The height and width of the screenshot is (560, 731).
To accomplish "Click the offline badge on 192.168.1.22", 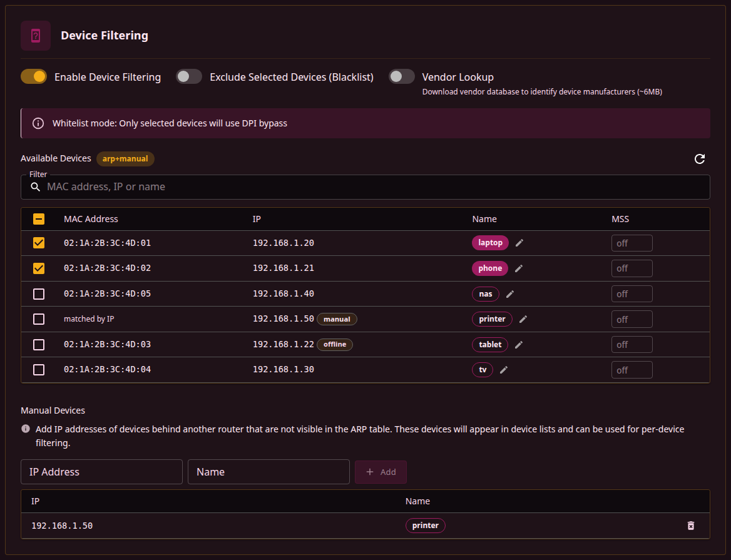I will (335, 345).
